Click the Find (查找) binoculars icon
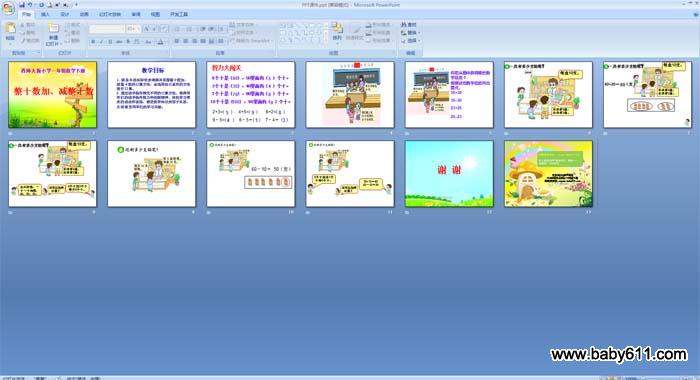Image resolution: width=700 pixels, height=380 pixels. pyautogui.click(x=408, y=25)
